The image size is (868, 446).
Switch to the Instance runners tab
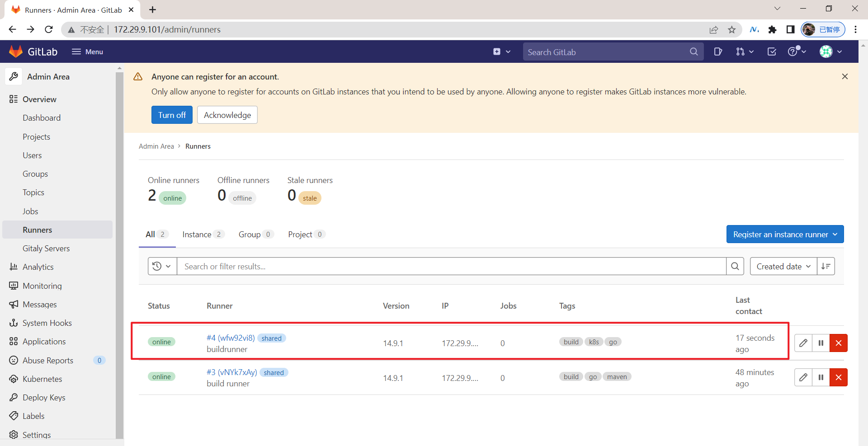203,234
